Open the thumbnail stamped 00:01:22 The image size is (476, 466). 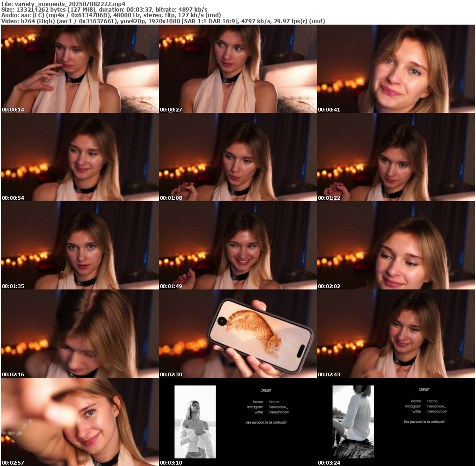point(396,157)
